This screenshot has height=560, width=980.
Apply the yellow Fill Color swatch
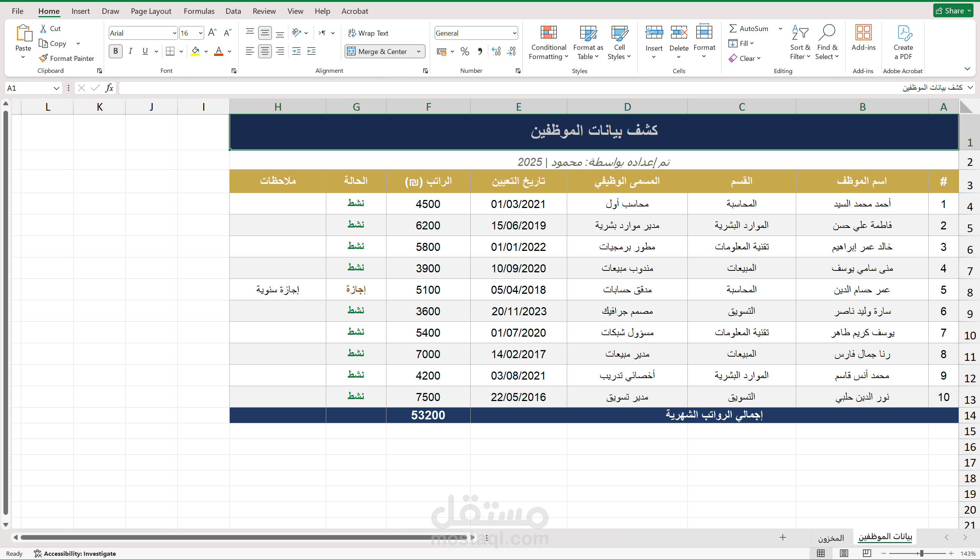click(195, 51)
